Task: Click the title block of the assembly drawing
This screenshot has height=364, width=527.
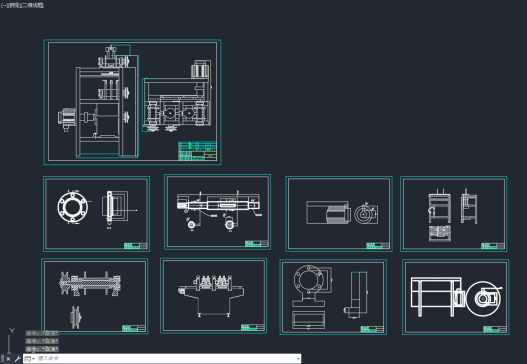Action: 197,151
